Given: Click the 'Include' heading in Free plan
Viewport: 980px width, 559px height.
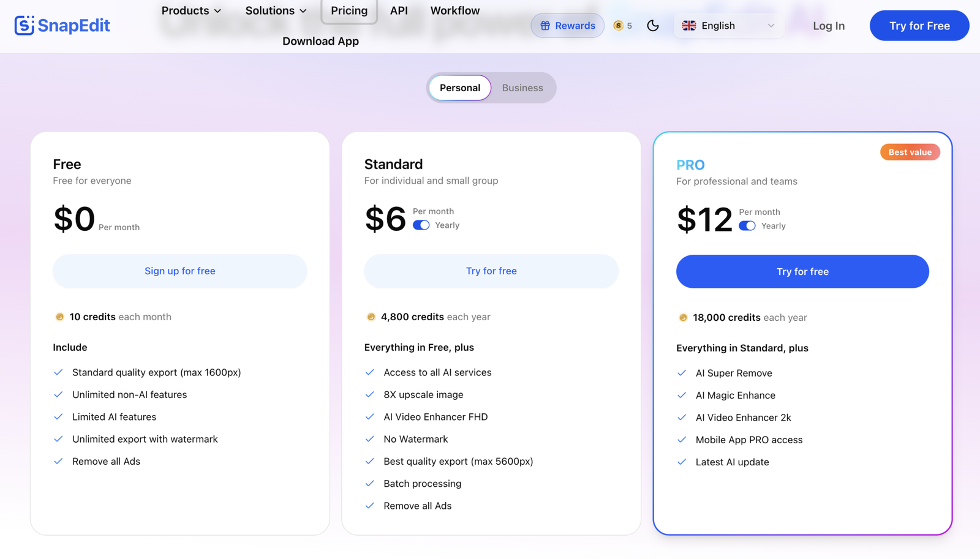Looking at the screenshot, I should tap(70, 348).
